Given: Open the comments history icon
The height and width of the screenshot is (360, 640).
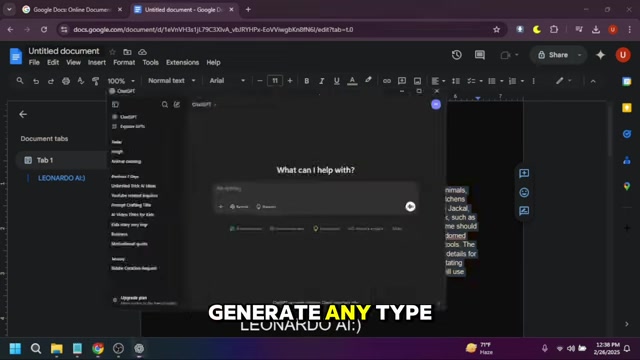Looking at the screenshot, I should (480, 55).
